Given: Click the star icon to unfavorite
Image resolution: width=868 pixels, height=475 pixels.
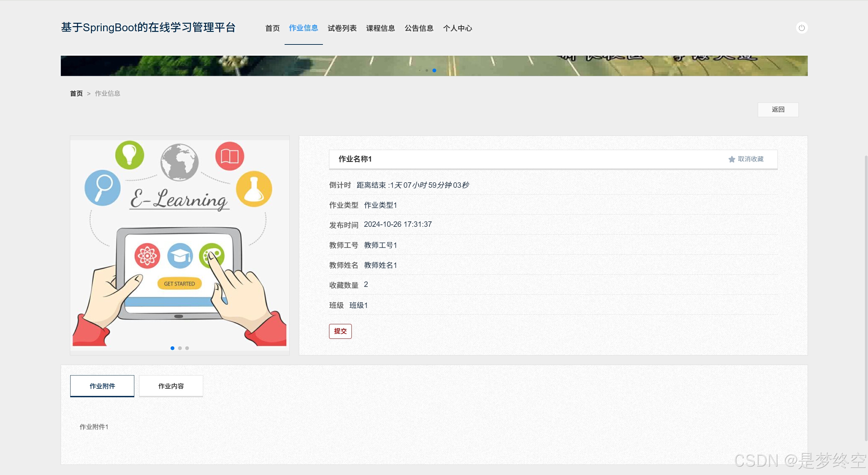Looking at the screenshot, I should [732, 159].
